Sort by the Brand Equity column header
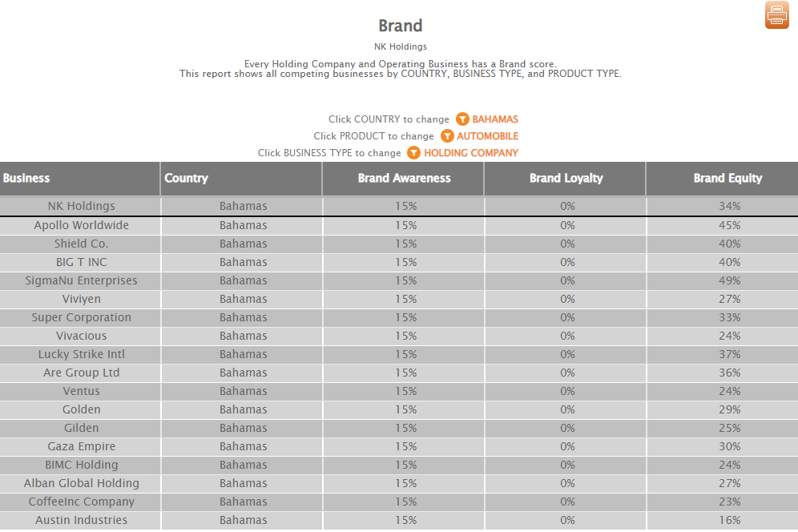 [727, 179]
